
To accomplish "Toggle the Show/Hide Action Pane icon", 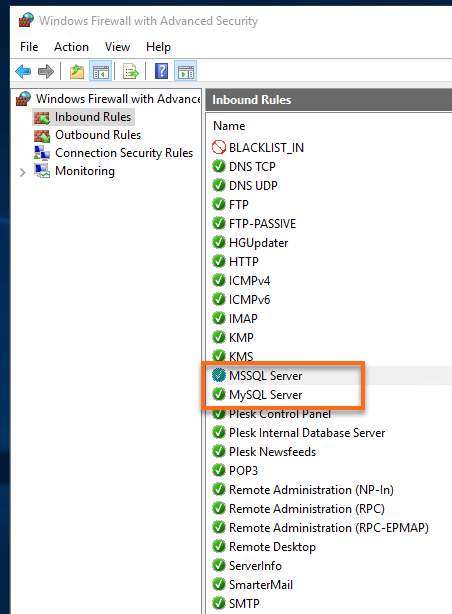I will (x=186, y=72).
